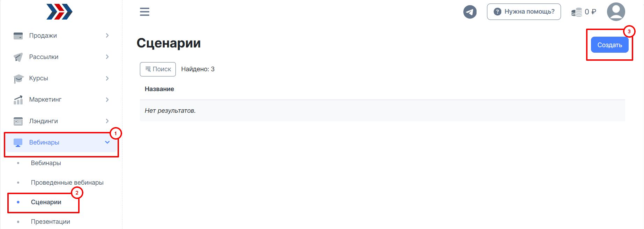Click the hamburger menu icon

pyautogui.click(x=144, y=12)
